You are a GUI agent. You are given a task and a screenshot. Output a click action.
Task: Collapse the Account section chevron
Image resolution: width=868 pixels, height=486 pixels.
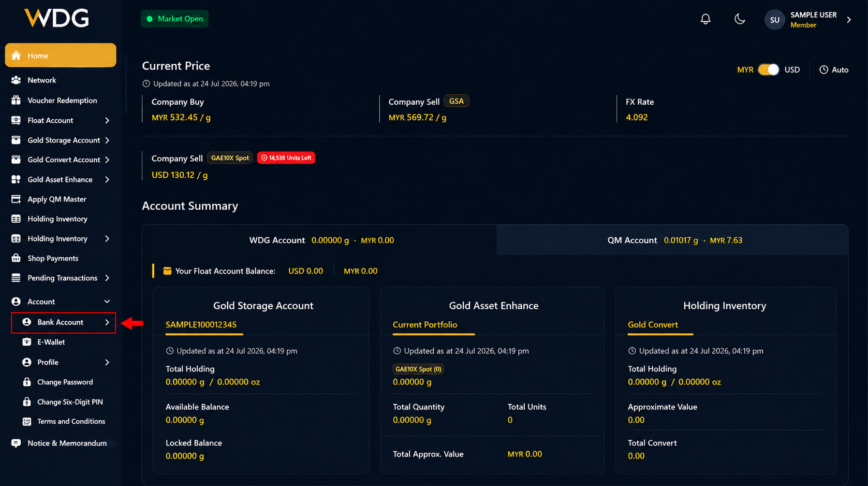[x=107, y=302]
